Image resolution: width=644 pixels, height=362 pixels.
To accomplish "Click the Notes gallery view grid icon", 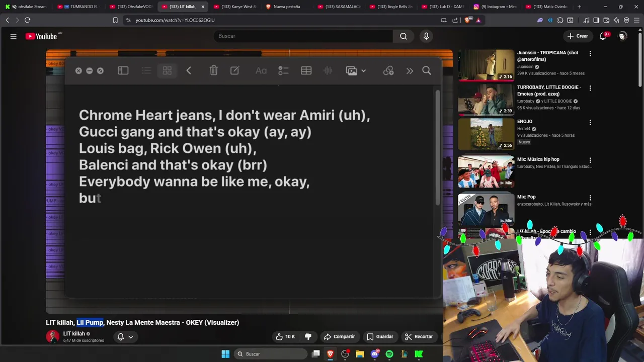I will 167,71.
